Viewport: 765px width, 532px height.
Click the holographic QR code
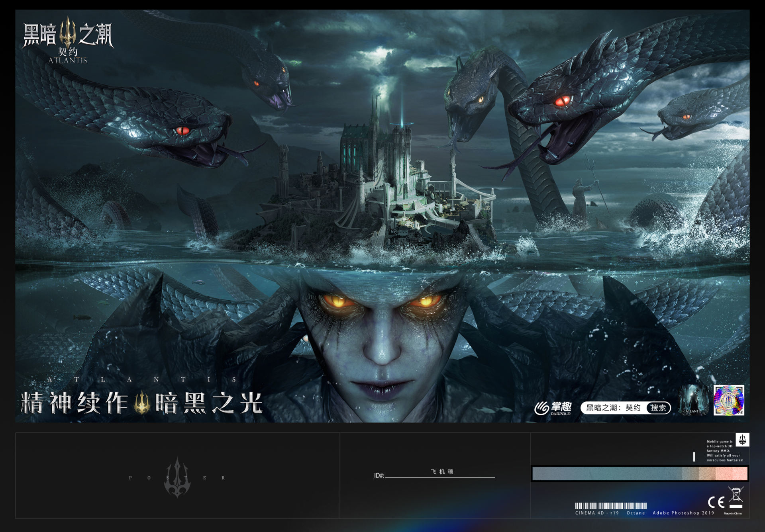click(728, 400)
